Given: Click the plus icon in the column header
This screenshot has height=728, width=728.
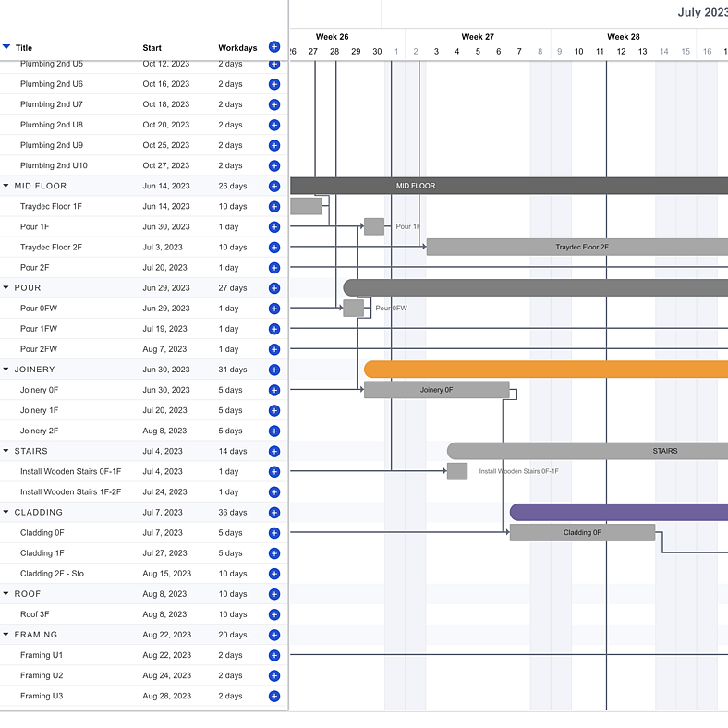Looking at the screenshot, I should click(274, 47).
